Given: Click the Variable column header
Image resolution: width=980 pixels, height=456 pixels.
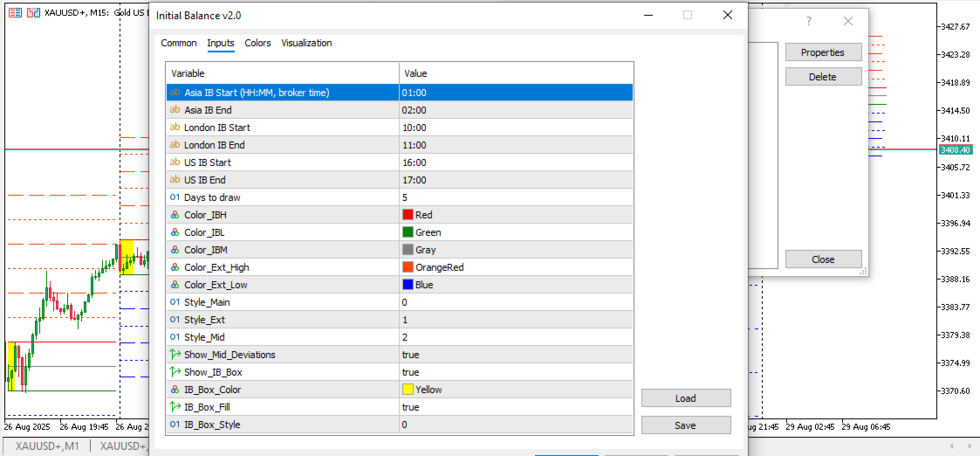Looking at the screenshot, I should tap(283, 73).
